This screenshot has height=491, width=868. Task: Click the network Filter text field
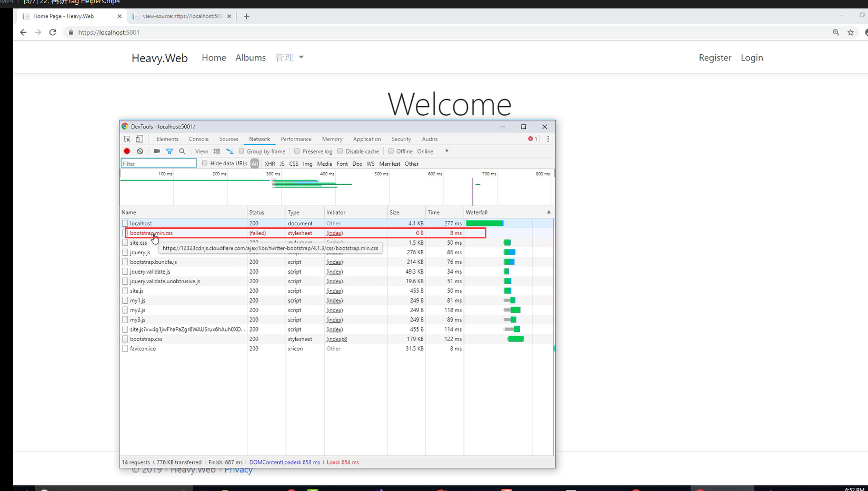[x=159, y=164]
